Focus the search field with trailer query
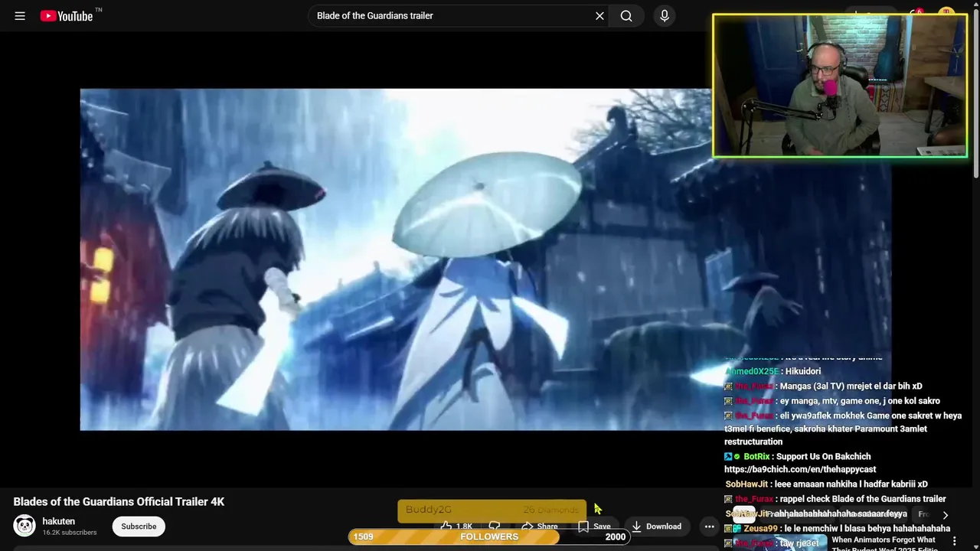This screenshot has width=980, height=551. 452,15
